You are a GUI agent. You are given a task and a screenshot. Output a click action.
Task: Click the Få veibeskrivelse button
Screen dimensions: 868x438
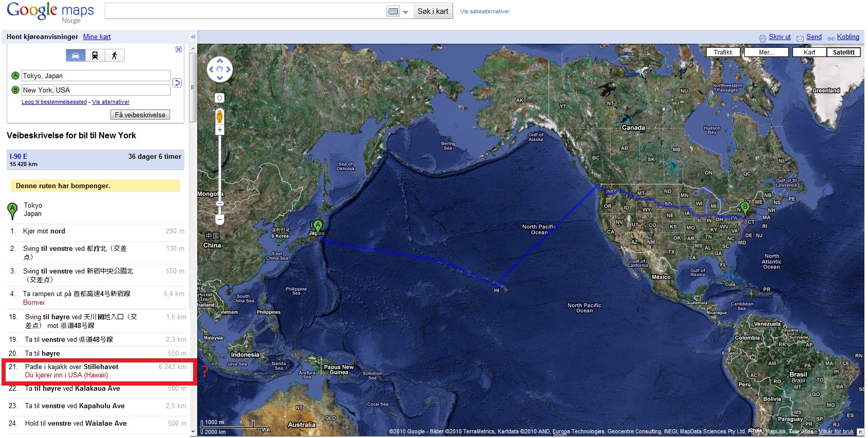(140, 115)
